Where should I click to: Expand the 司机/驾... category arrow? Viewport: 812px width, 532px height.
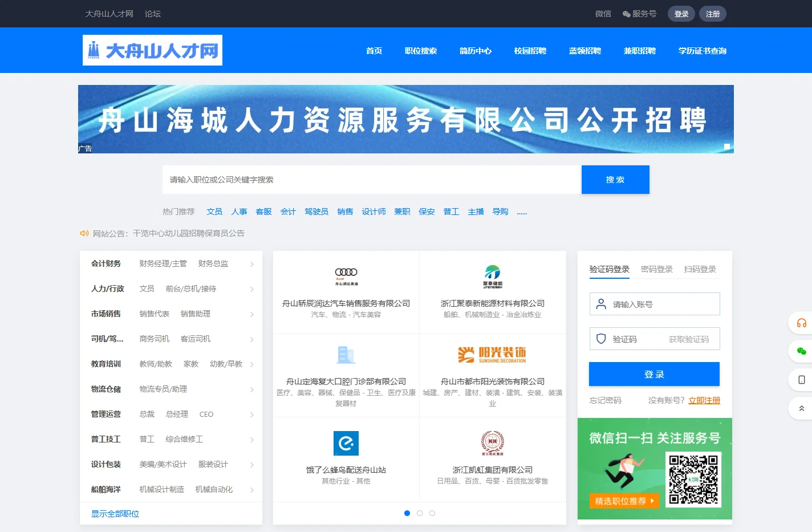252,339
